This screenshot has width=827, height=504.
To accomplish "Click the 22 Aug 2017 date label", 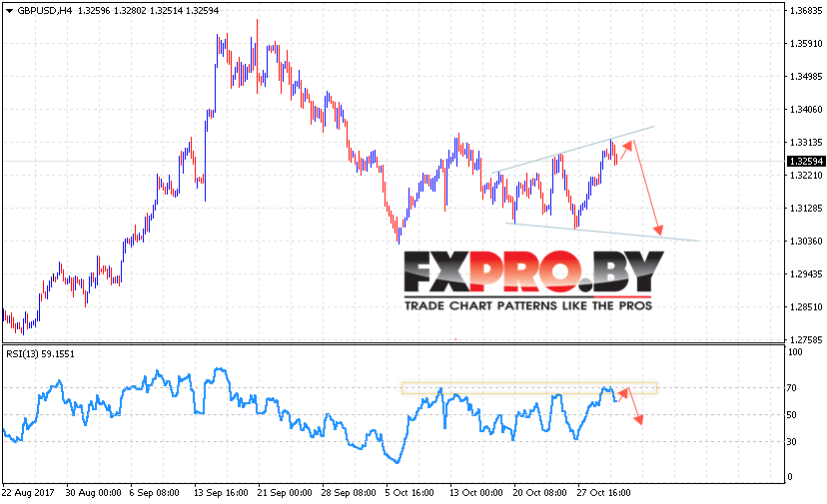I will click(29, 493).
